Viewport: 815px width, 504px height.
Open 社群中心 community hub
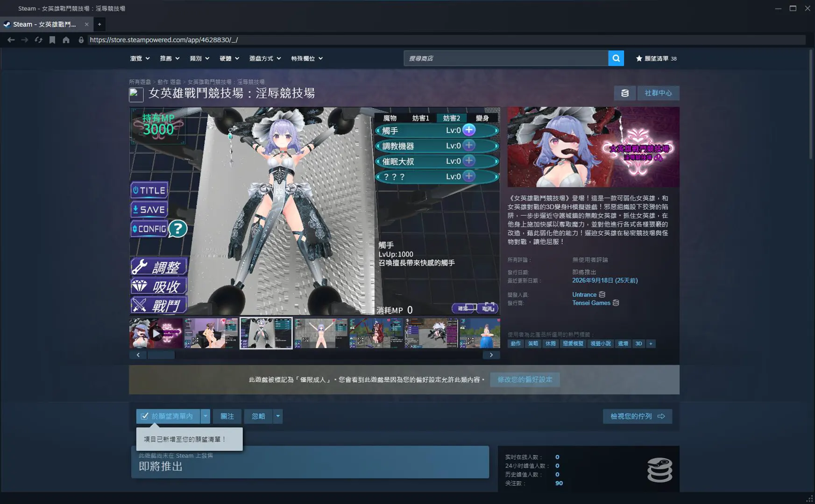(x=658, y=93)
